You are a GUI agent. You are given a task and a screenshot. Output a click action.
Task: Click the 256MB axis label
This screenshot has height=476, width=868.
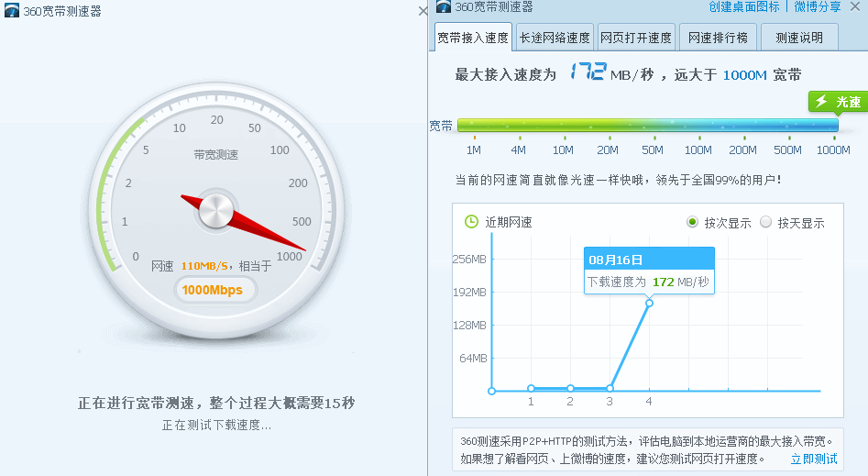(469, 259)
